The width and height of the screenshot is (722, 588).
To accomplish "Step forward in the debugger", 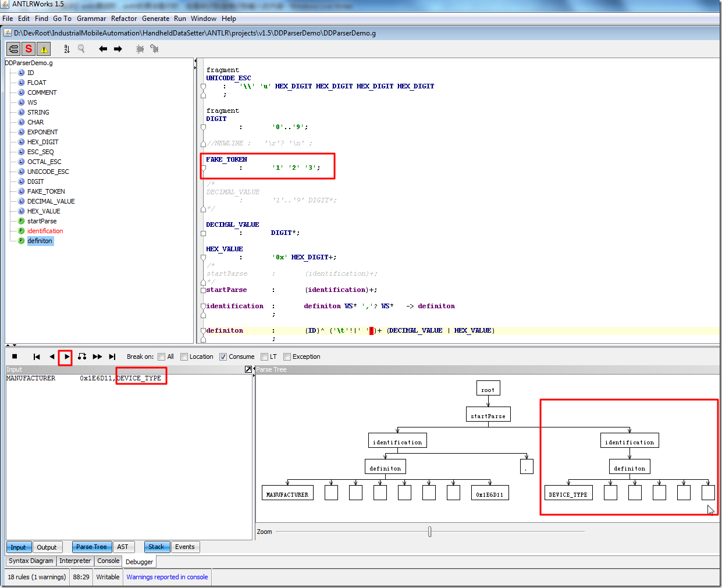I will tap(66, 357).
